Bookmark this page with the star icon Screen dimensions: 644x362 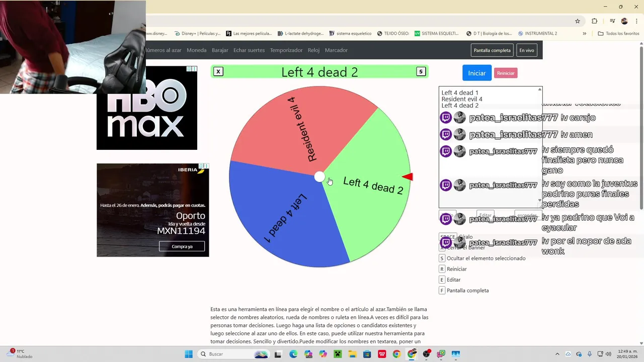coord(578,21)
